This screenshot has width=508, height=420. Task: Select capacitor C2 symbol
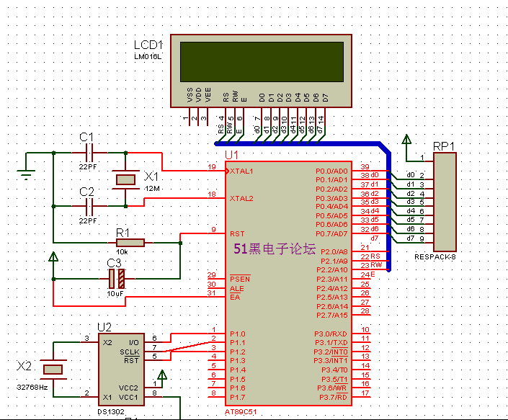pyautogui.click(x=90, y=206)
